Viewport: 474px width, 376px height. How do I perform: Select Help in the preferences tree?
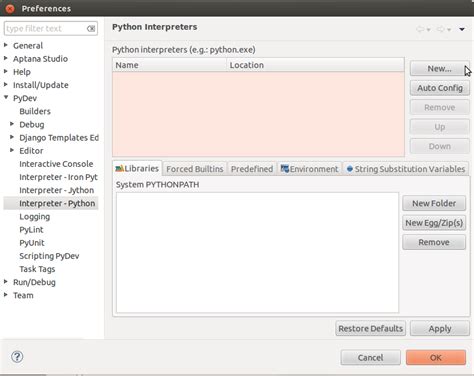[22, 72]
